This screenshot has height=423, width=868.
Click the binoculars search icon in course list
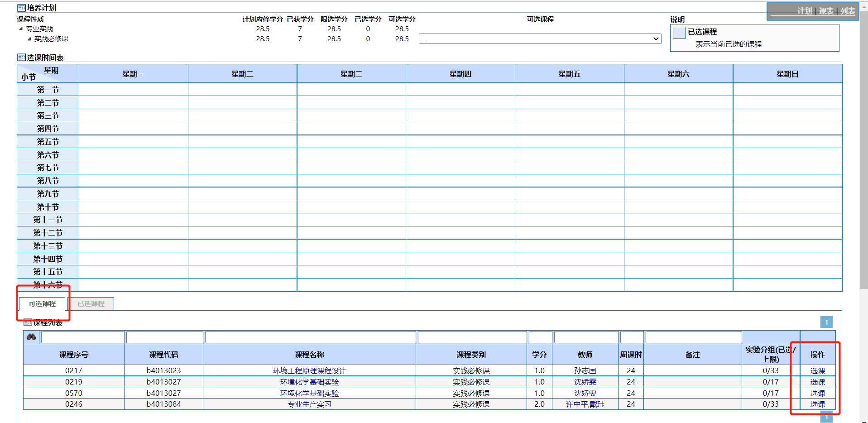tap(31, 337)
